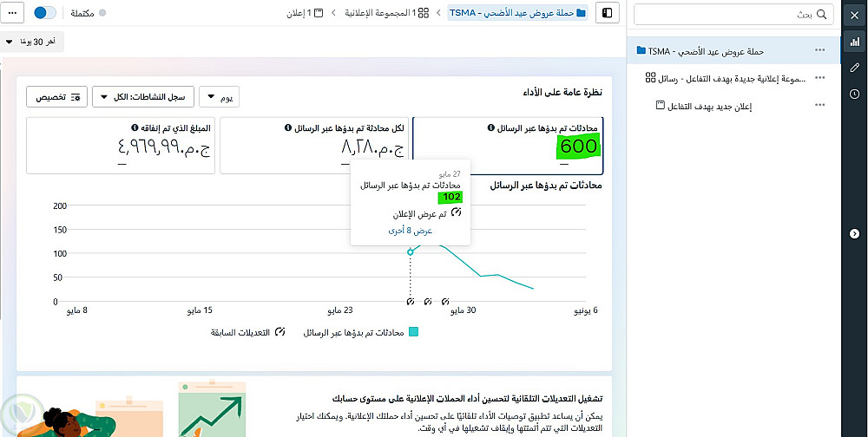This screenshot has width=868, height=437.
Task: Open the charts view icon in sidebar
Action: click(x=854, y=42)
